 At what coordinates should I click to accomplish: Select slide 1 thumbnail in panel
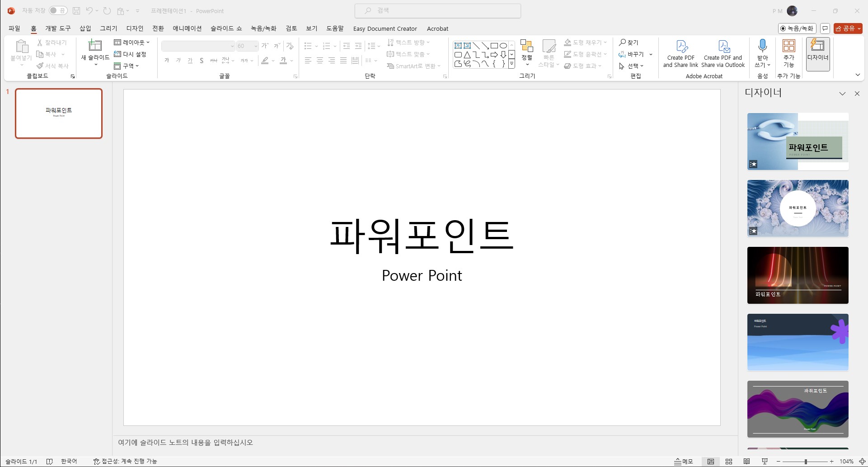pyautogui.click(x=59, y=113)
